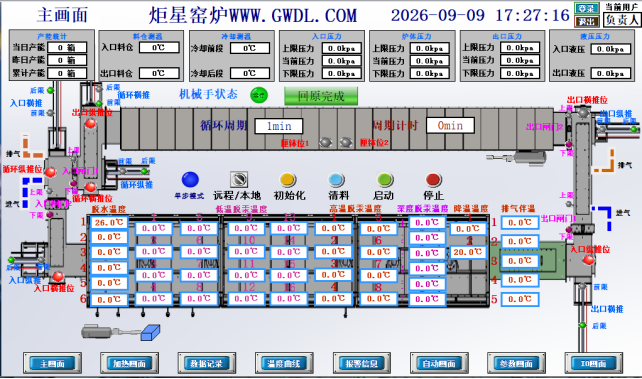Click the 昨日产能 value box

[67, 60]
